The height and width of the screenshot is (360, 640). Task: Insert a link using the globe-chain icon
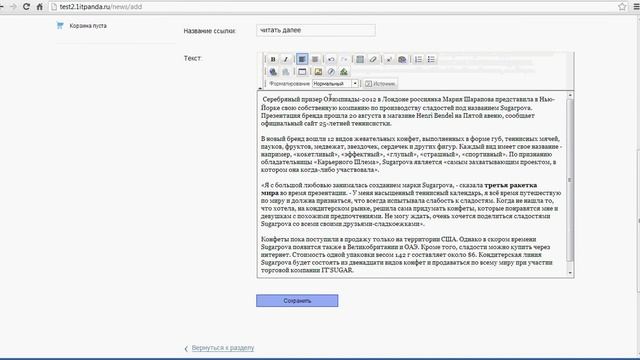tap(273, 72)
